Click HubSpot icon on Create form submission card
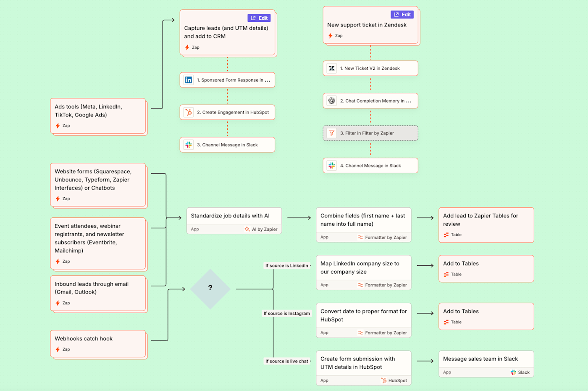Image resolution: width=588 pixels, height=391 pixels. point(384,380)
